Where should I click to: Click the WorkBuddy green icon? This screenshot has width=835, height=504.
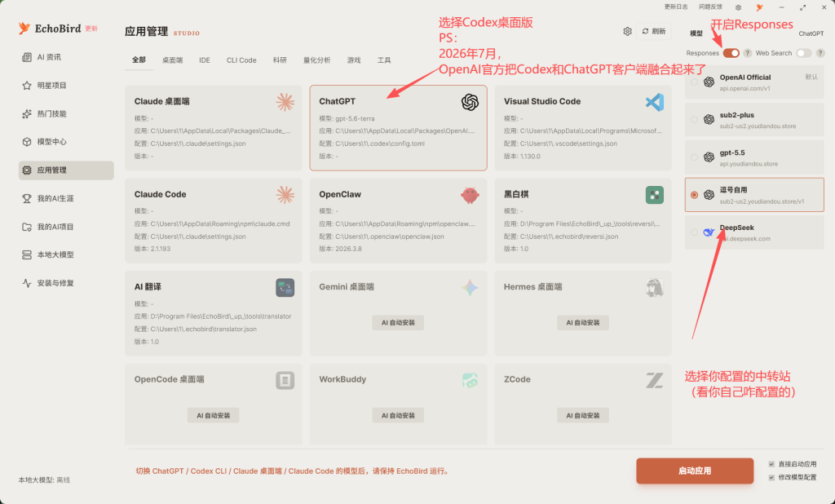coord(470,380)
